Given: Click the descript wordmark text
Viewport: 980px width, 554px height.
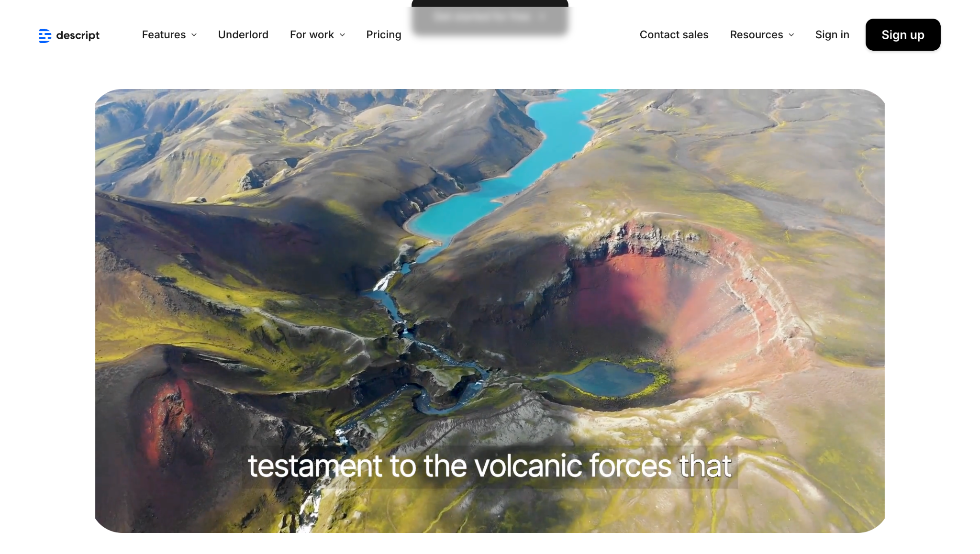Looking at the screenshot, I should (x=78, y=35).
